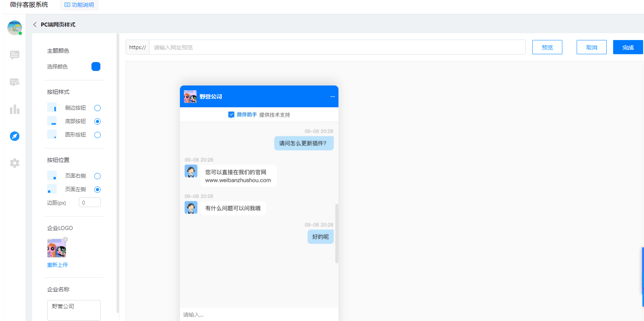Image resolution: width=644 pixels, height=321 pixels.
Task: Click the 微伴助手 checkmark logo icon
Action: 231,115
